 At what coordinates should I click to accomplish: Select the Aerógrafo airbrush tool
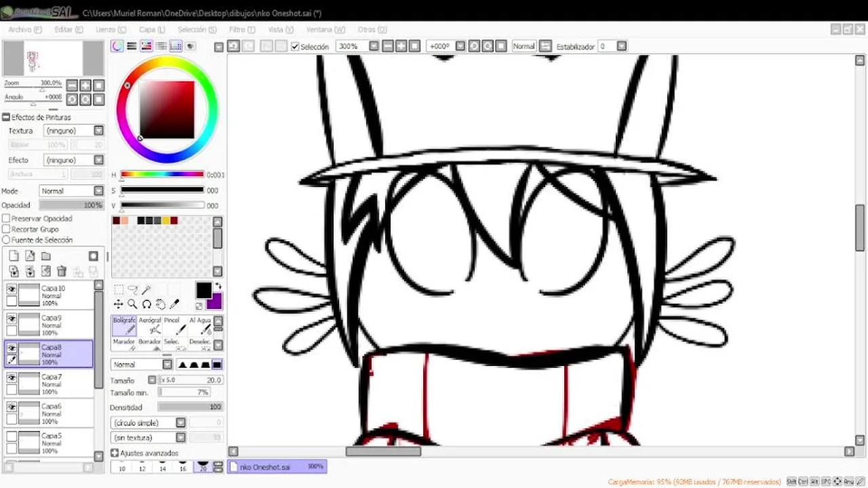point(150,325)
